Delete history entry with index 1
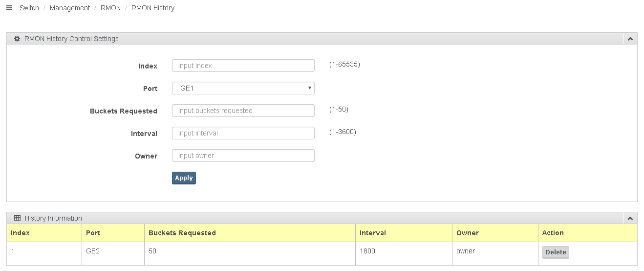 [556, 252]
